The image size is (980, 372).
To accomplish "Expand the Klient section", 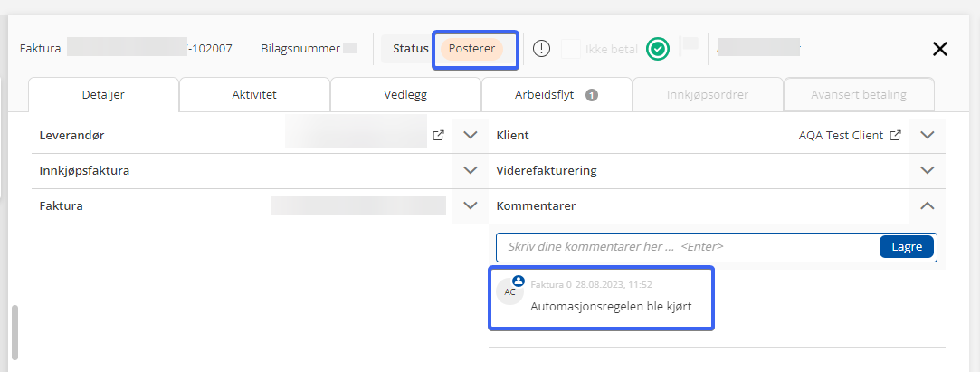I will [x=927, y=136].
